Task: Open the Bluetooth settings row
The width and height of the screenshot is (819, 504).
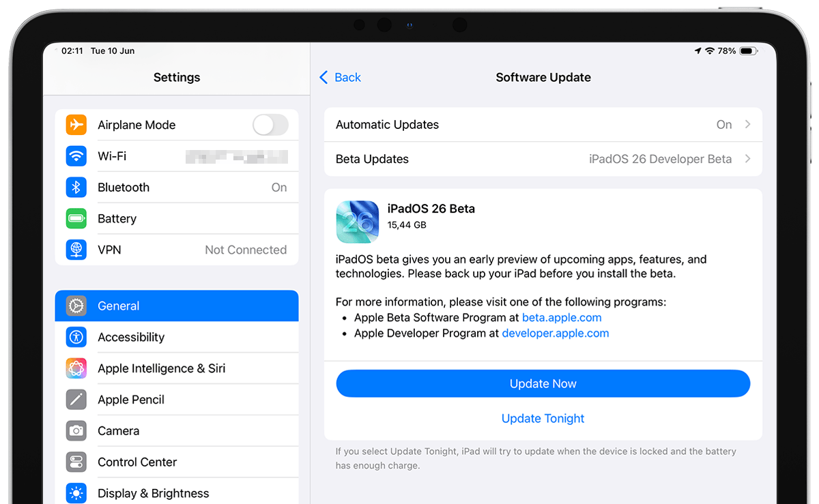Action: [177, 188]
